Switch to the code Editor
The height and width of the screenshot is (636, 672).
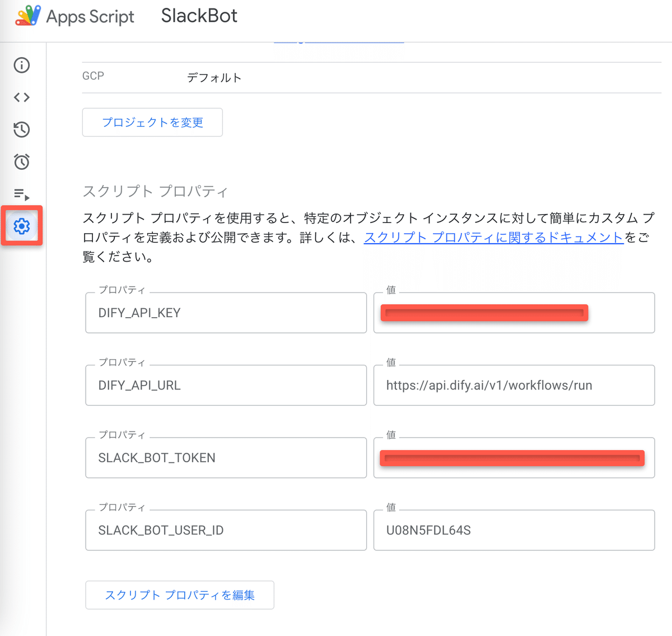pos(21,97)
